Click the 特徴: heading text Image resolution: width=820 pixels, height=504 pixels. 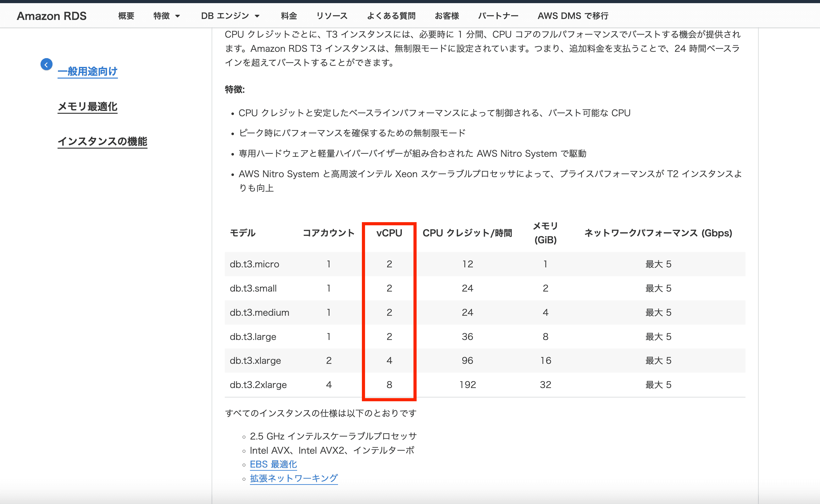pos(235,89)
